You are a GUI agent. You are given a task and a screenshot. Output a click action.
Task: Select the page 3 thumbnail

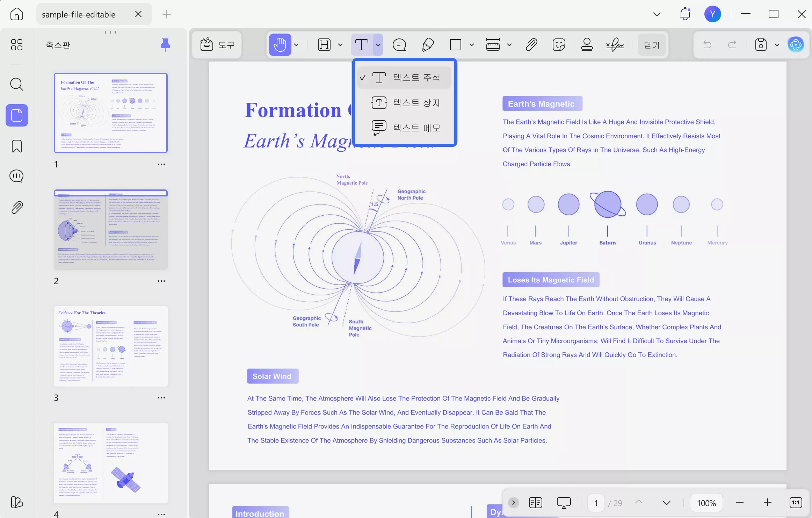(x=111, y=346)
